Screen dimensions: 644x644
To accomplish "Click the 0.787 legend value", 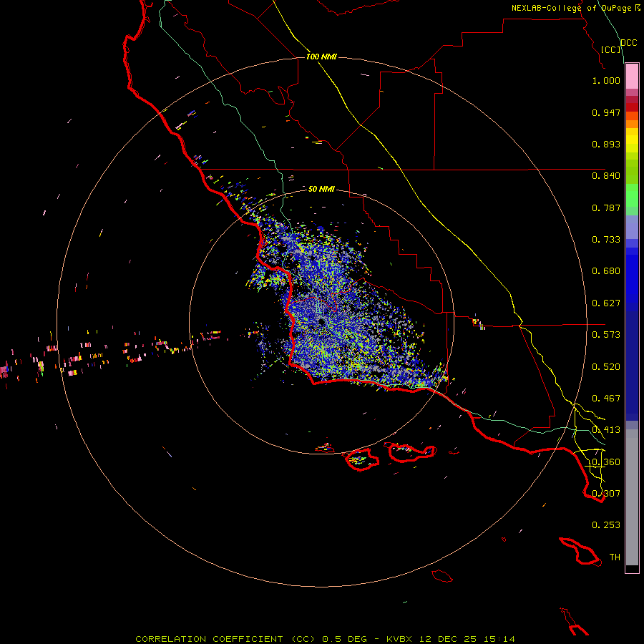I will [x=606, y=208].
